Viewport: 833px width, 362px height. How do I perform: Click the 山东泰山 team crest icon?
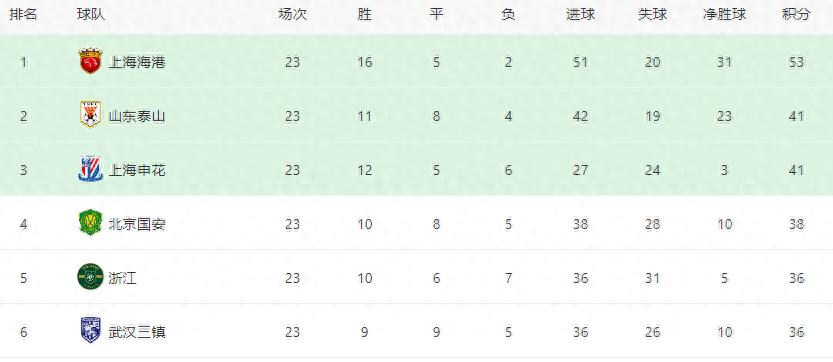click(x=90, y=115)
